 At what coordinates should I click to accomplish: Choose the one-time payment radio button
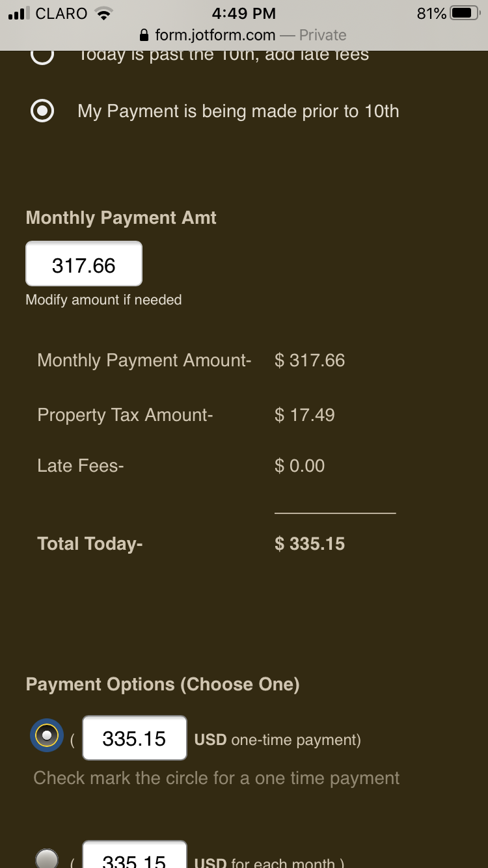(x=47, y=736)
